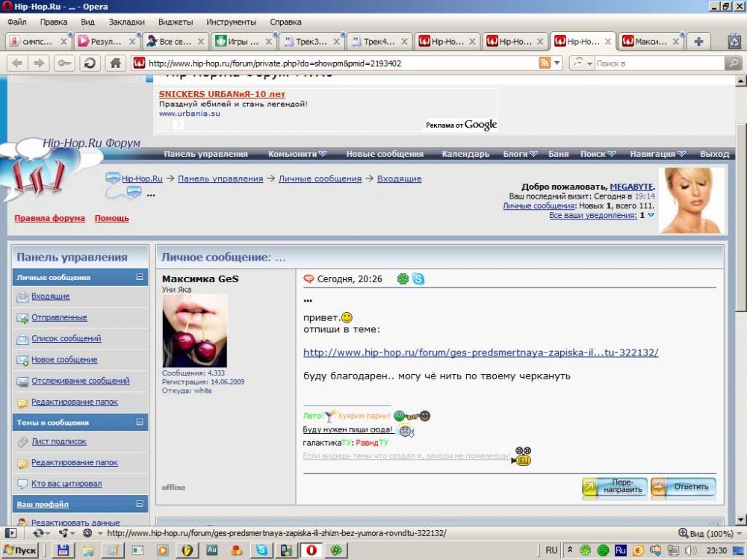Expand the Навигация dropdown menu
Image resolution: width=747 pixels, height=560 pixels.
point(682,154)
